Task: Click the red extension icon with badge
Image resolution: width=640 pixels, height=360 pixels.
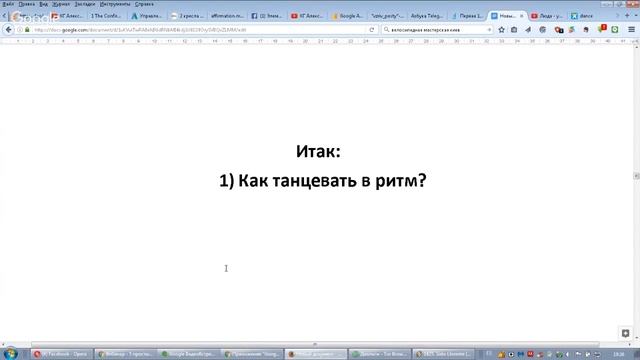Action: [559, 30]
